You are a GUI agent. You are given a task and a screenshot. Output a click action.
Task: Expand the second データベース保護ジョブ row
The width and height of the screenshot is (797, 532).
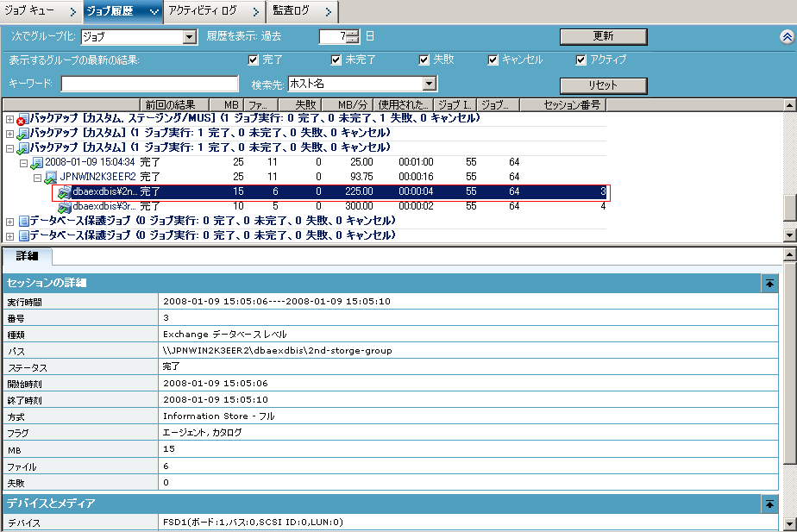(x=9, y=237)
